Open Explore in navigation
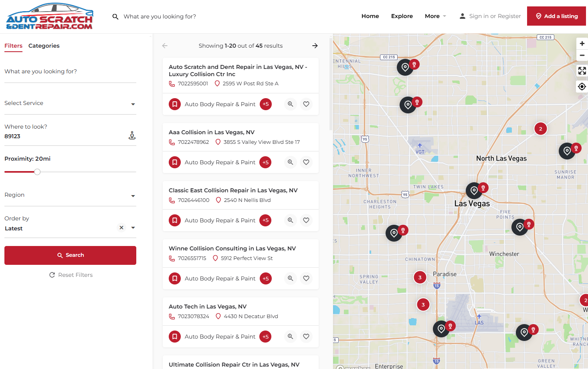The image size is (588, 369). tap(402, 16)
